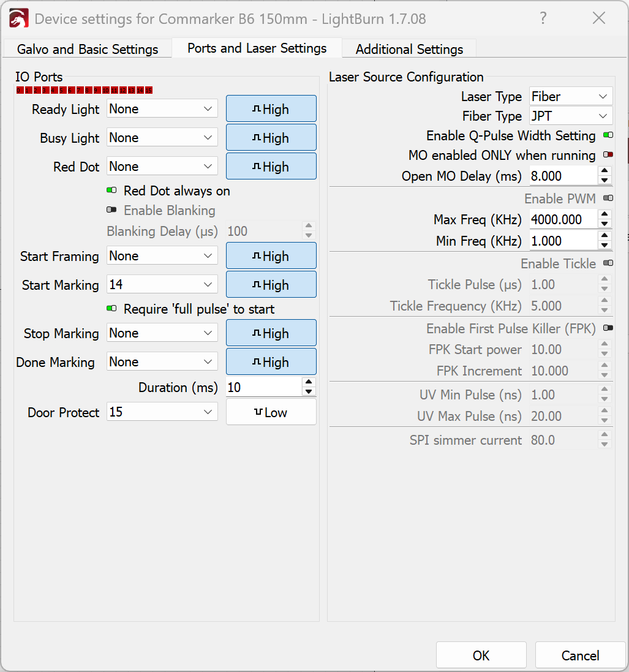
Task: Expand the Fiber Type JPT dropdown
Action: [x=570, y=116]
